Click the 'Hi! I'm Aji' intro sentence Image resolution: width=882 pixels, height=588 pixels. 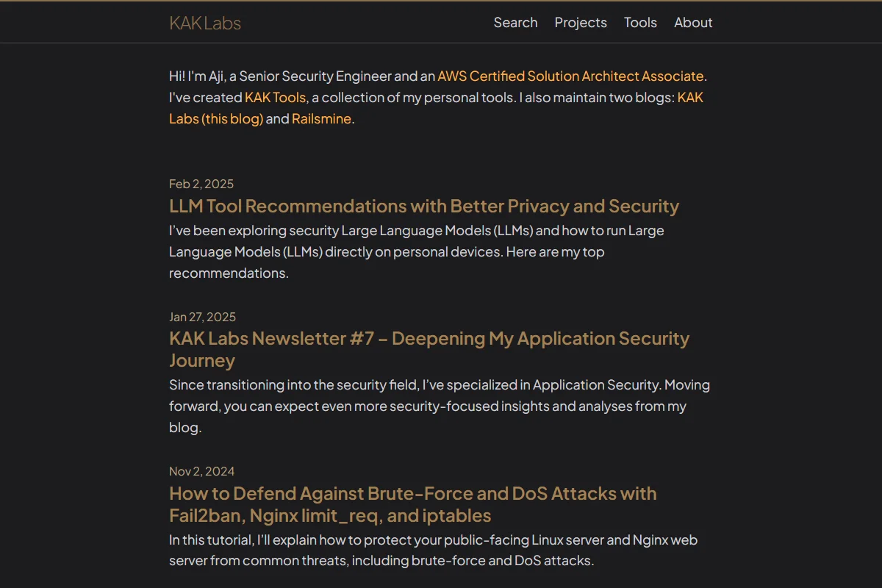438,76
